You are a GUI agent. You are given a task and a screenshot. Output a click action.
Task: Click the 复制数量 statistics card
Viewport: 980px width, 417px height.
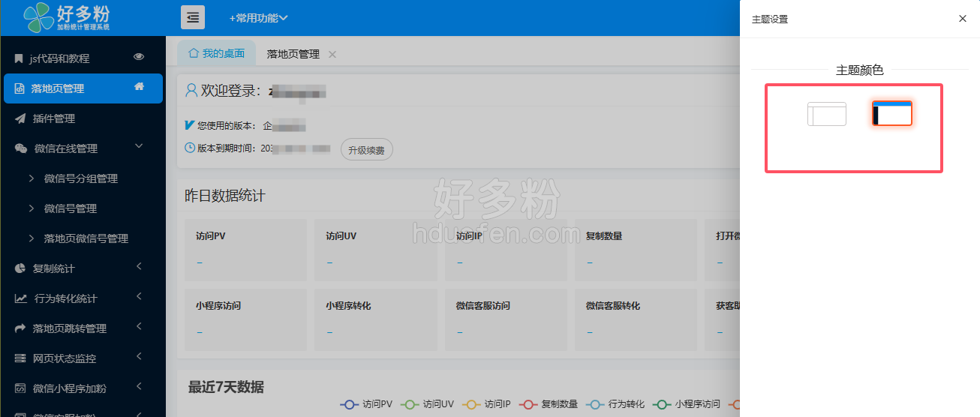click(x=636, y=250)
